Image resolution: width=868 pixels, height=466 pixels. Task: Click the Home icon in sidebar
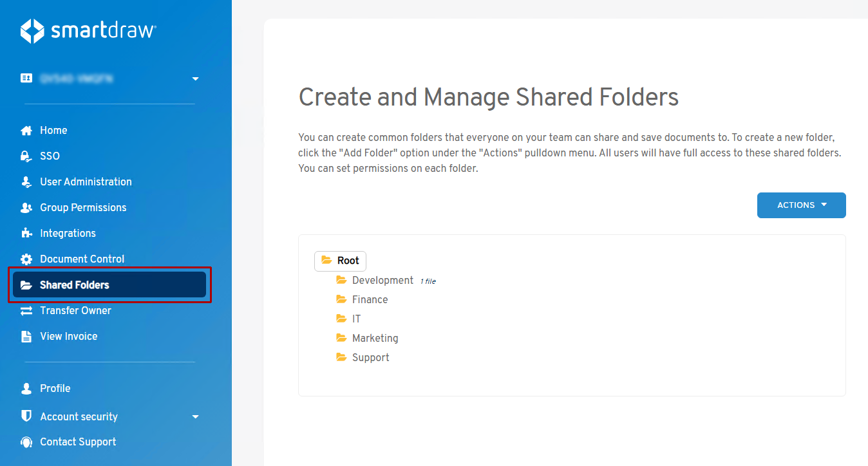26,130
